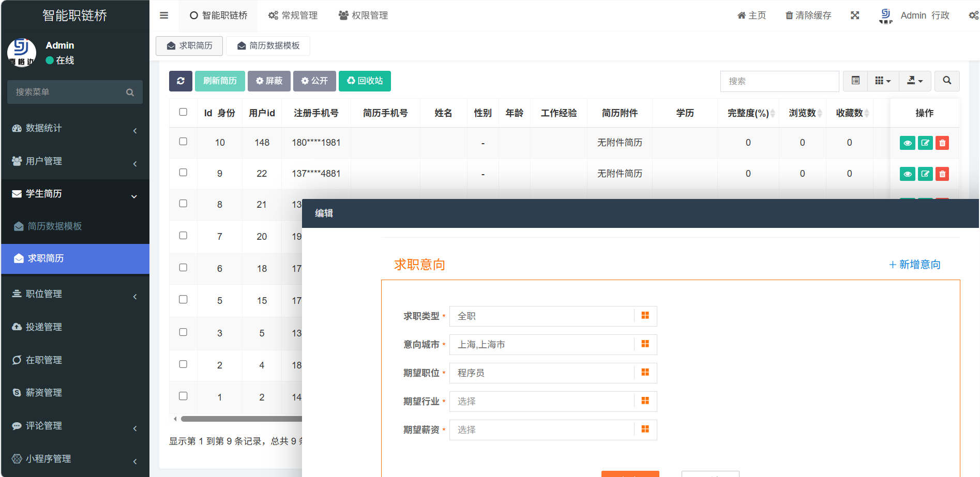Click the search magnifier button beside export
Screen dimensions: 980x477
click(x=947, y=81)
